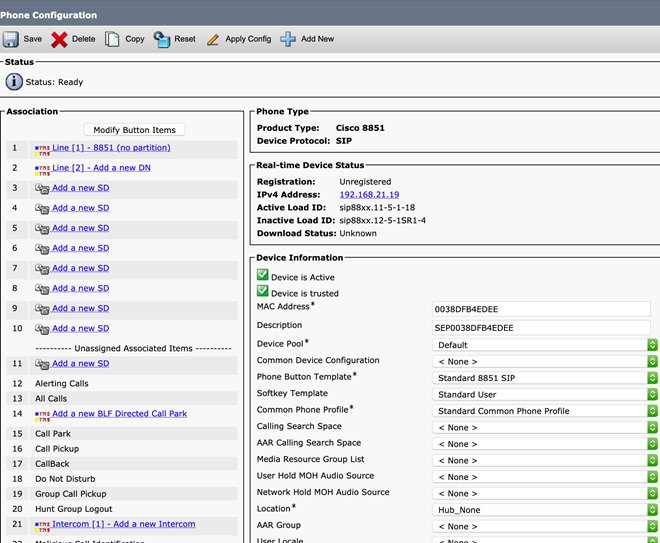Click the icon beside BLF Directed Call Park
This screenshot has width=660, height=543.
click(42, 416)
